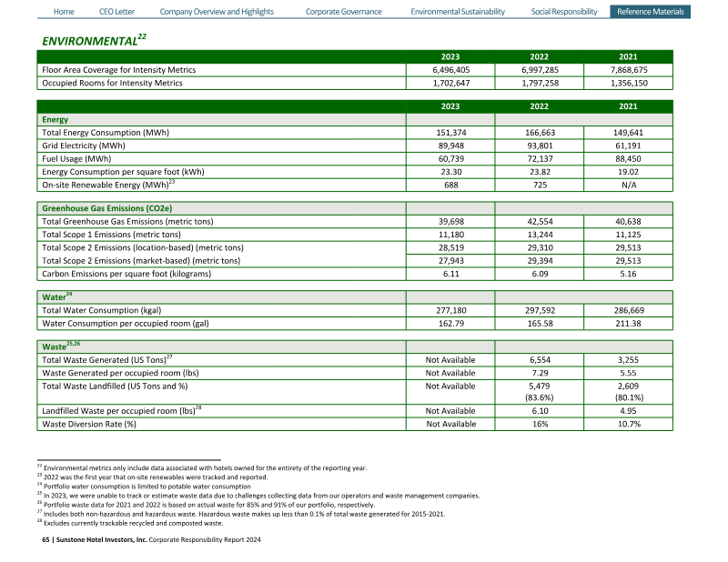728x562 pixels.
Task: Switch to Company Overview and Highlights tab
Action: point(217,12)
